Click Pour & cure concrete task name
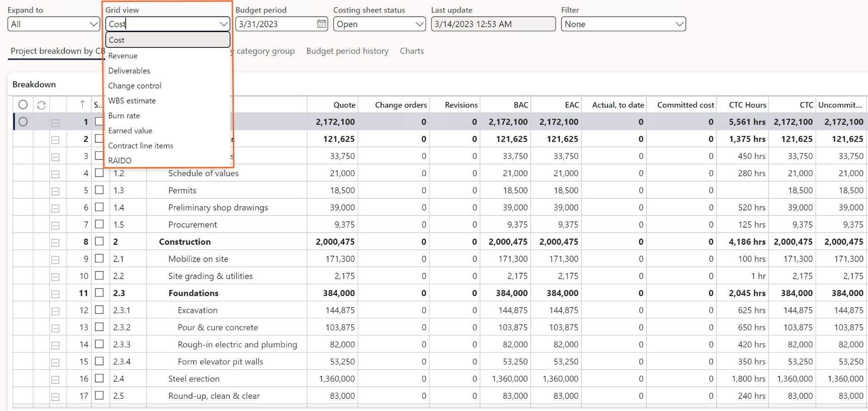Image resolution: width=868 pixels, height=411 pixels. pyautogui.click(x=218, y=327)
